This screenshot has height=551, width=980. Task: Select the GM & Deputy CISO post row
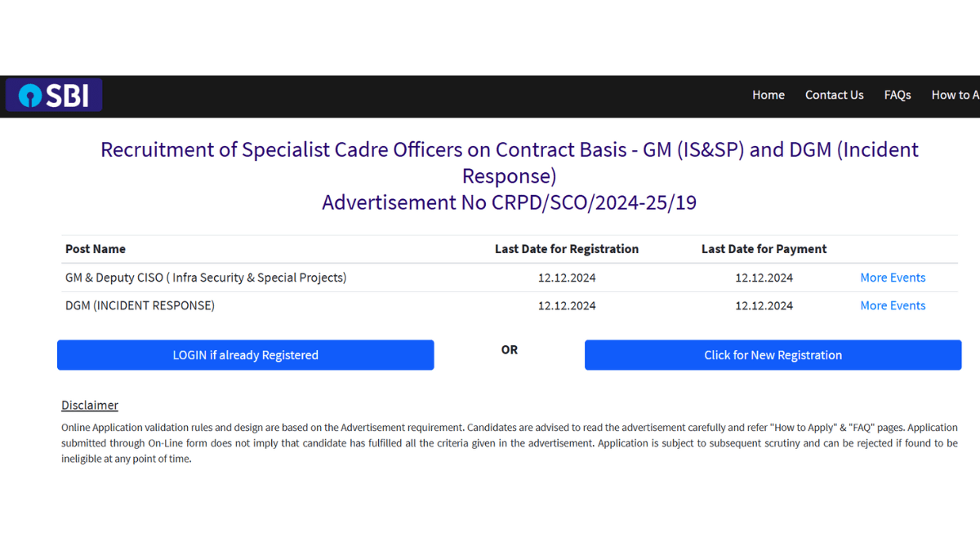(206, 278)
